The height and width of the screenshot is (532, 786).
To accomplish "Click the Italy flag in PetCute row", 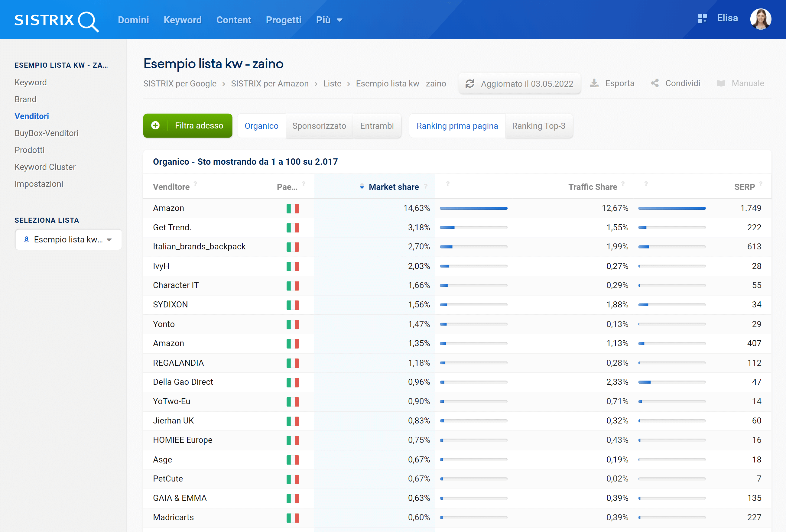I will 293,479.
